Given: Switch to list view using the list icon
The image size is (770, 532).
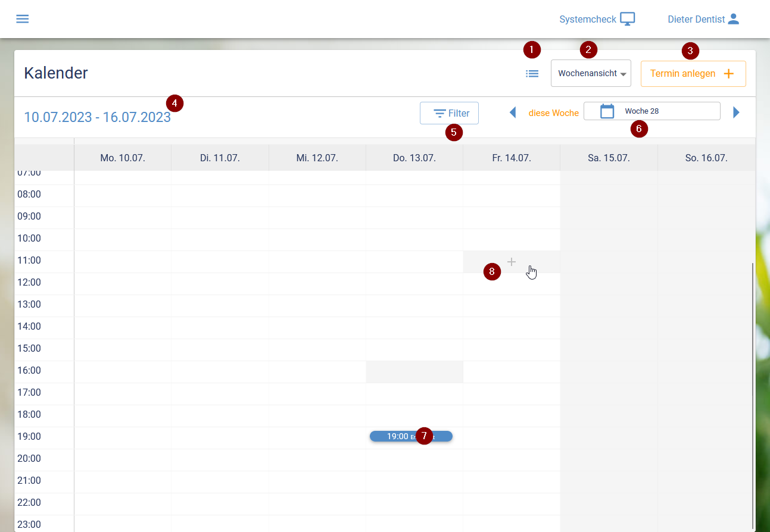Looking at the screenshot, I should 532,73.
